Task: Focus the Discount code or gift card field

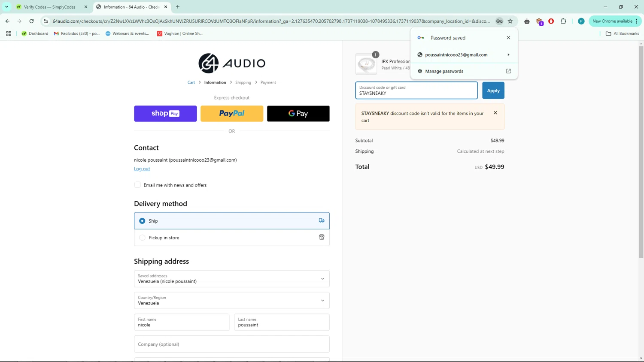Action: (416, 90)
